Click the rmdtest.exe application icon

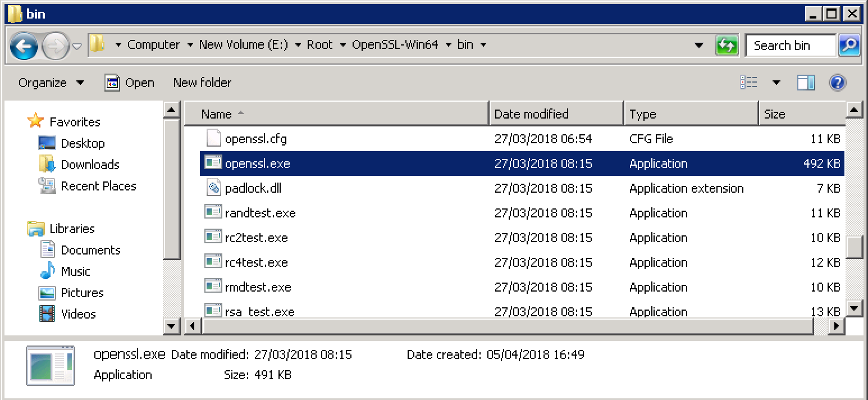pos(213,287)
